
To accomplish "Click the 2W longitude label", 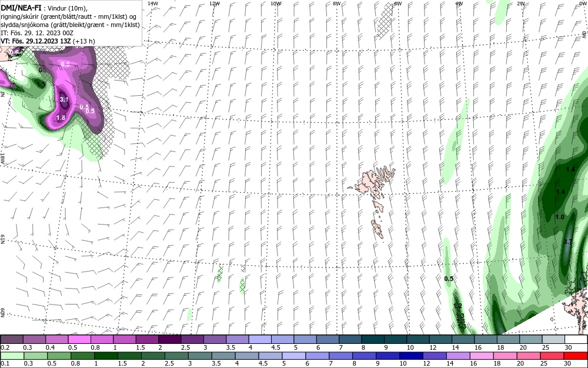I will coord(520,4).
